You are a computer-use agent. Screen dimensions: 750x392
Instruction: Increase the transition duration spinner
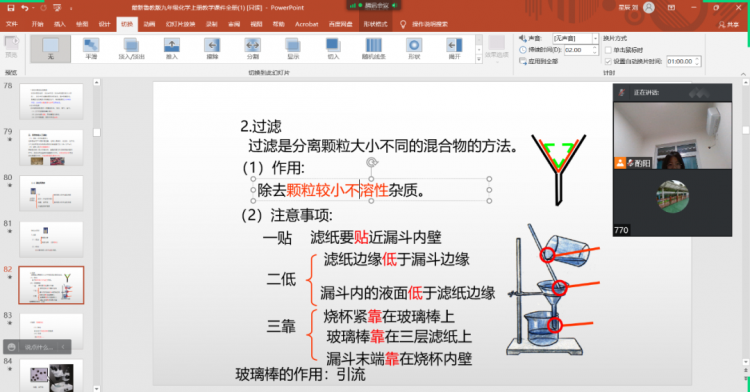pos(595,47)
